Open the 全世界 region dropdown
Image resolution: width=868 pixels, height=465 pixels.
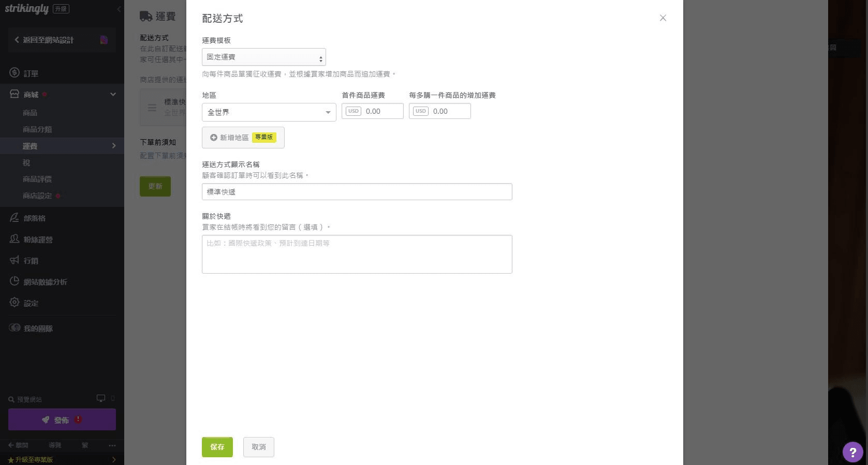(x=269, y=112)
